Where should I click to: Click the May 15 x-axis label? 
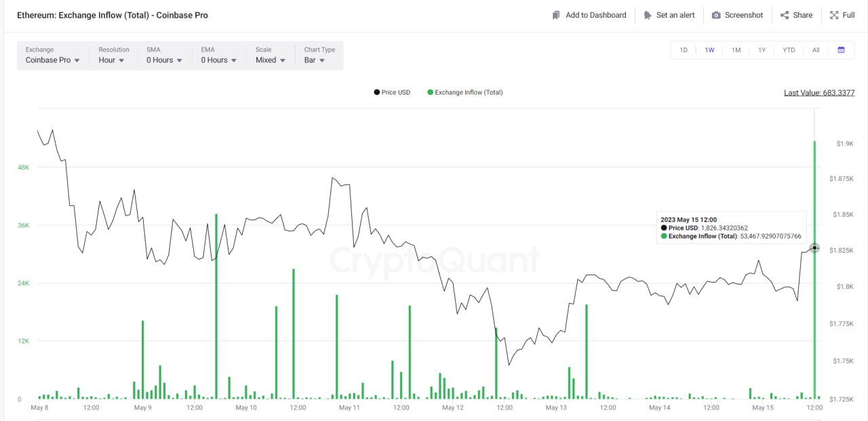point(763,407)
